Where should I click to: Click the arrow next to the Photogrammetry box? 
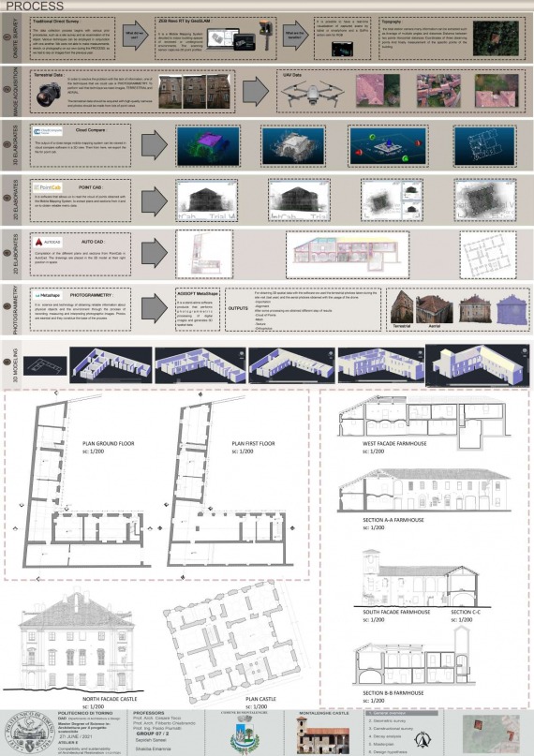pos(155,308)
